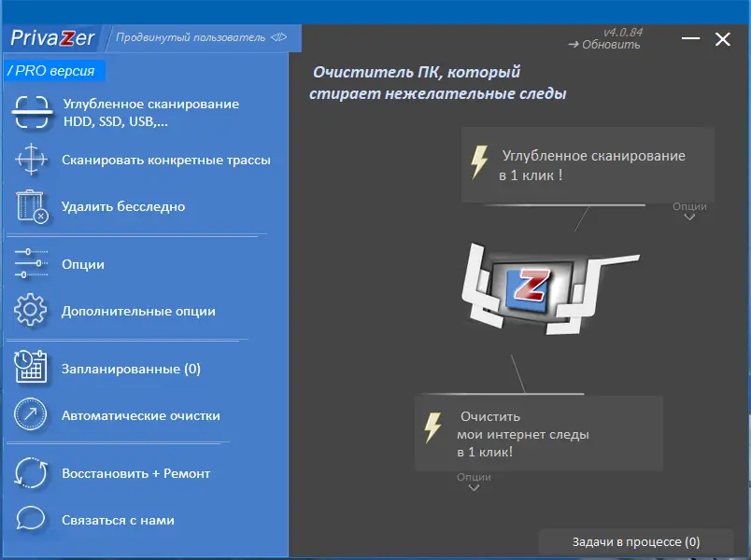Click the lightning bolt beside Очистить мои интернет следы
Image resolution: width=751 pixels, height=560 pixels.
point(432,427)
